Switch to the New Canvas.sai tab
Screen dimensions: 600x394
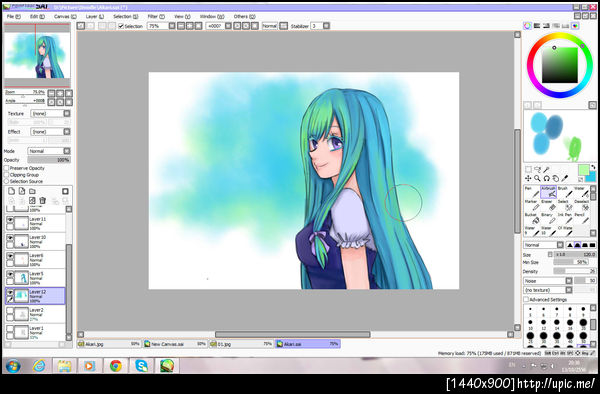pyautogui.click(x=175, y=344)
